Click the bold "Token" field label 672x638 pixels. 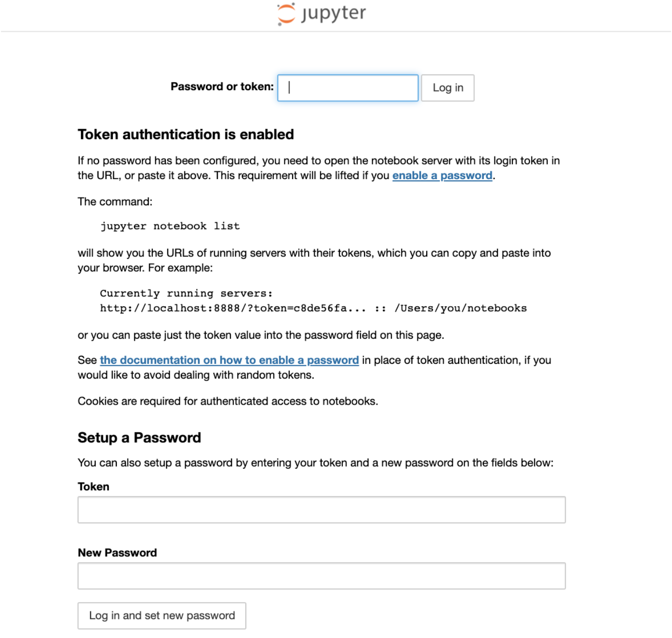click(94, 486)
